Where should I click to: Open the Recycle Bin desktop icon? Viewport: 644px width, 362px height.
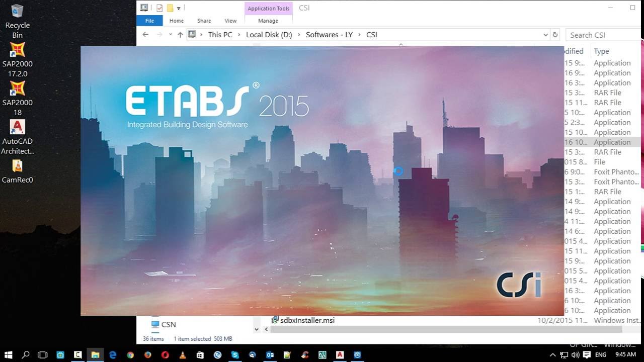[17, 21]
